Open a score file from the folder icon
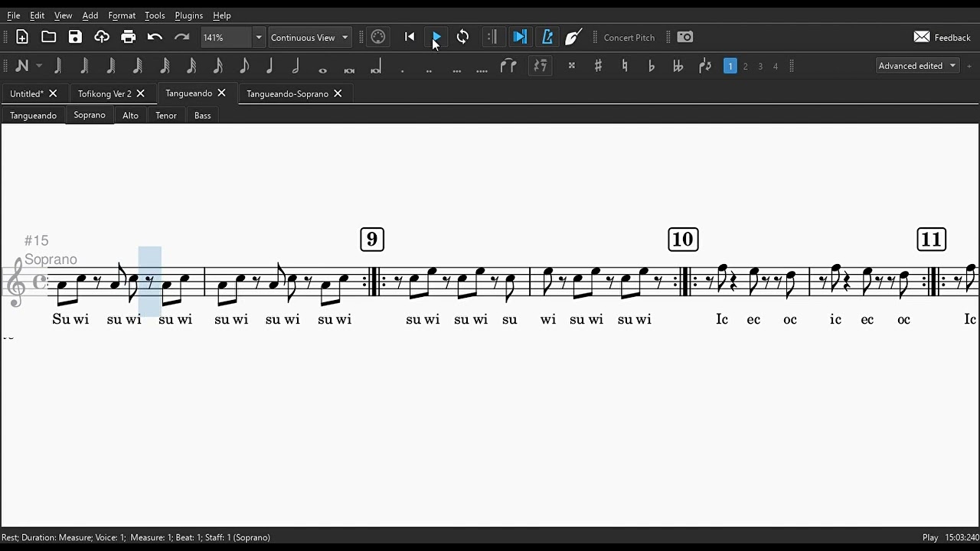 (x=48, y=37)
